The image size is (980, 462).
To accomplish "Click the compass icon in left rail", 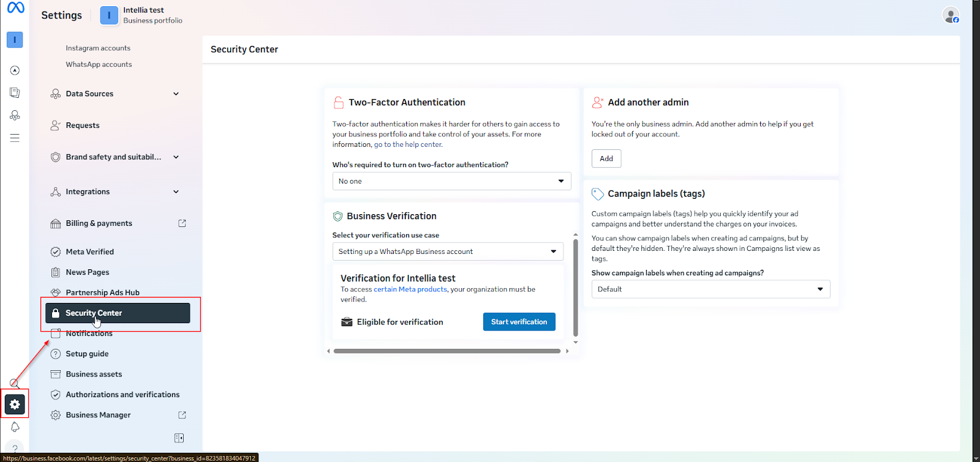I will coord(15,70).
